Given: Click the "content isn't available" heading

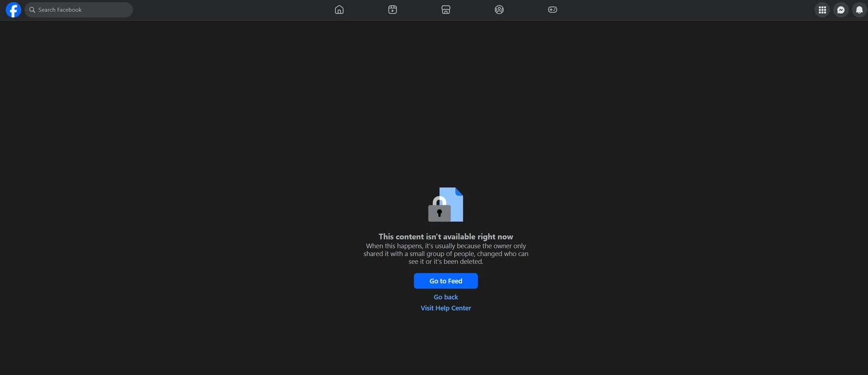Looking at the screenshot, I should pyautogui.click(x=446, y=237).
